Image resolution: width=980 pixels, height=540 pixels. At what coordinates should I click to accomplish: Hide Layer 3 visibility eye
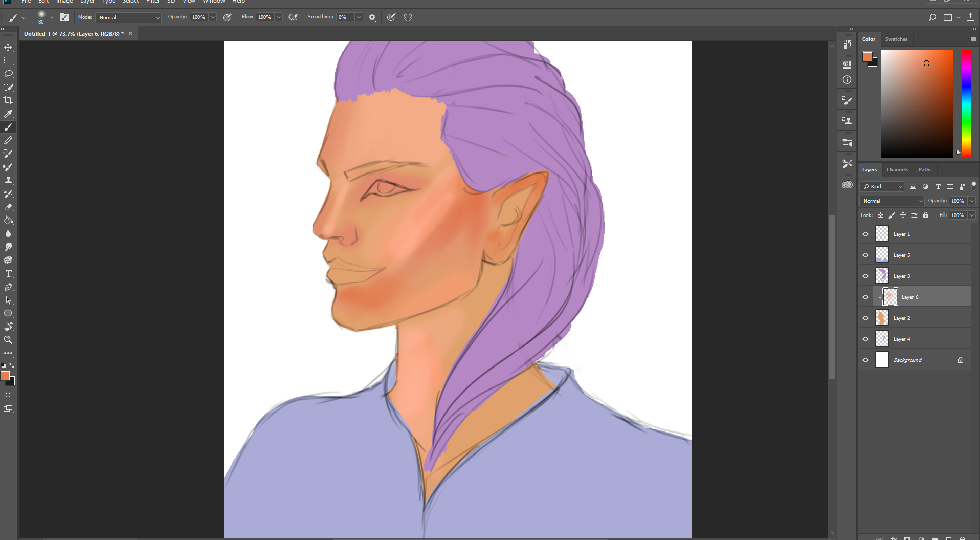(866, 276)
